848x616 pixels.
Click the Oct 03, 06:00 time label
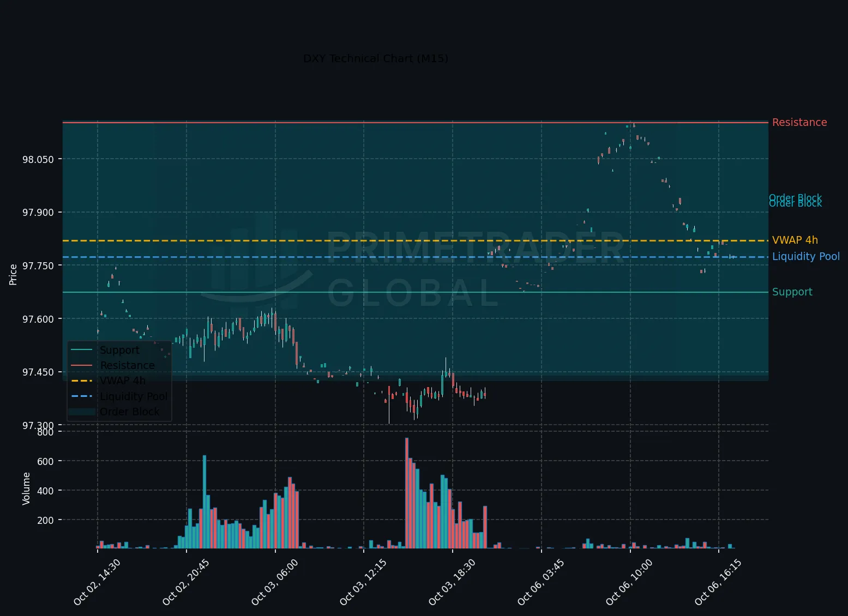pos(274,582)
